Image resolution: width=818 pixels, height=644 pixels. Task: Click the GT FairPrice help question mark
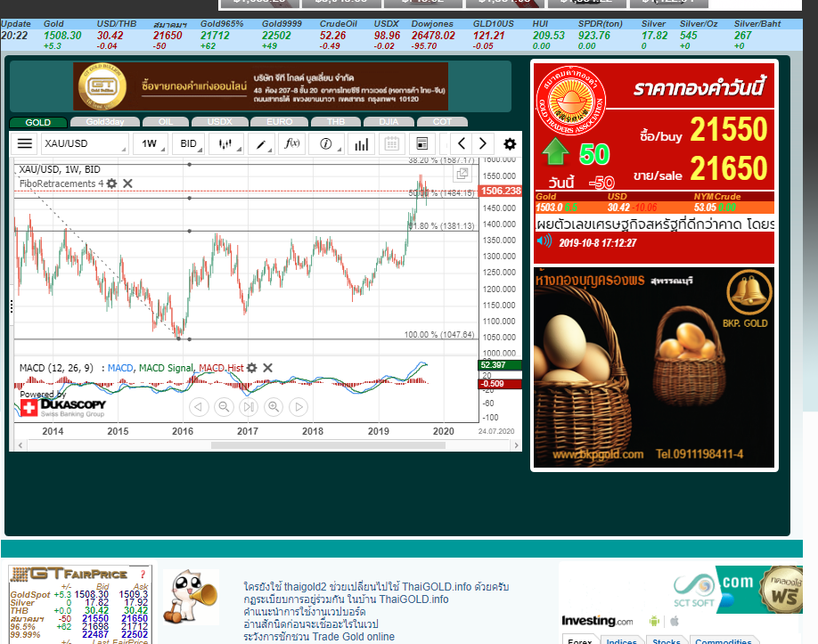[x=143, y=575]
